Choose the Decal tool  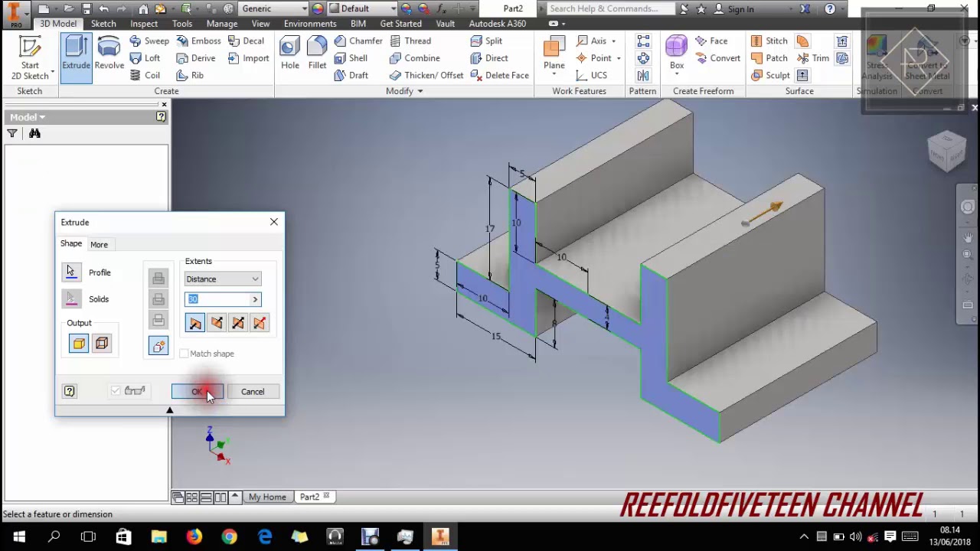(x=246, y=41)
